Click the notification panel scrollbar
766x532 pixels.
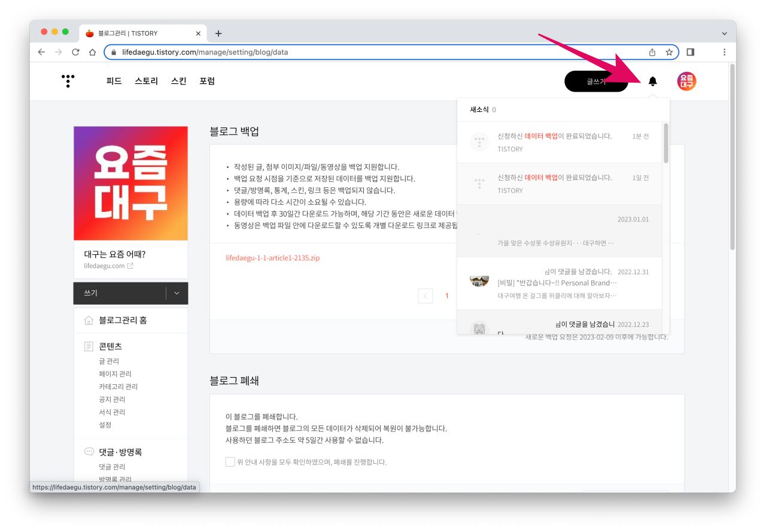[665, 144]
